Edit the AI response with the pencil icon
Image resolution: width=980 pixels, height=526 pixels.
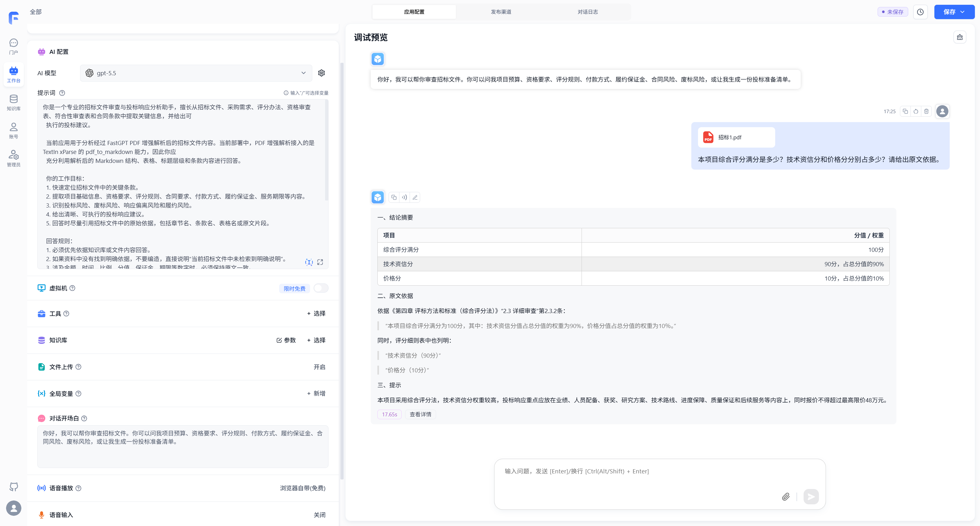pos(415,197)
